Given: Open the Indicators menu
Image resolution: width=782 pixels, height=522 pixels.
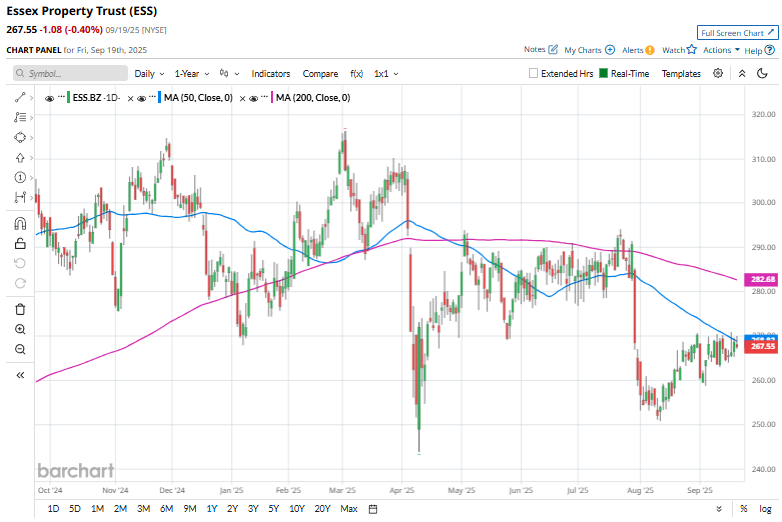Looking at the screenshot, I should click(x=271, y=74).
